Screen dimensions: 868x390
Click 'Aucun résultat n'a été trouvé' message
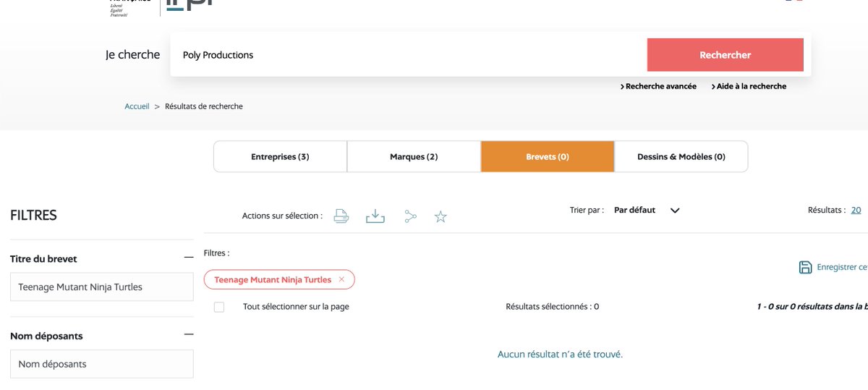pyautogui.click(x=560, y=355)
